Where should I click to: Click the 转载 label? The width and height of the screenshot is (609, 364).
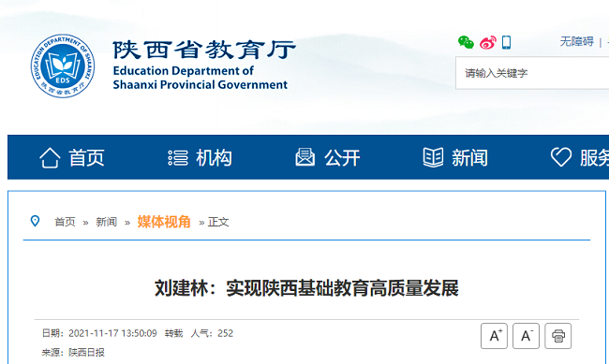173,333
